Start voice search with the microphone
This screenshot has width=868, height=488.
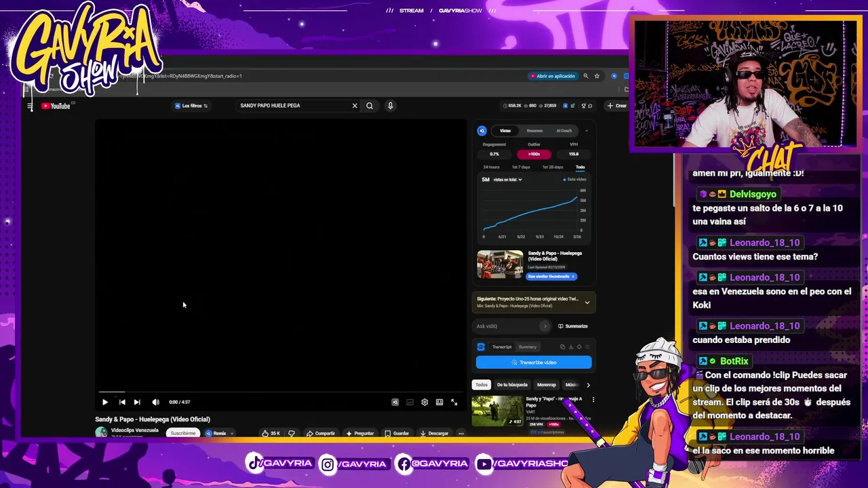point(390,106)
